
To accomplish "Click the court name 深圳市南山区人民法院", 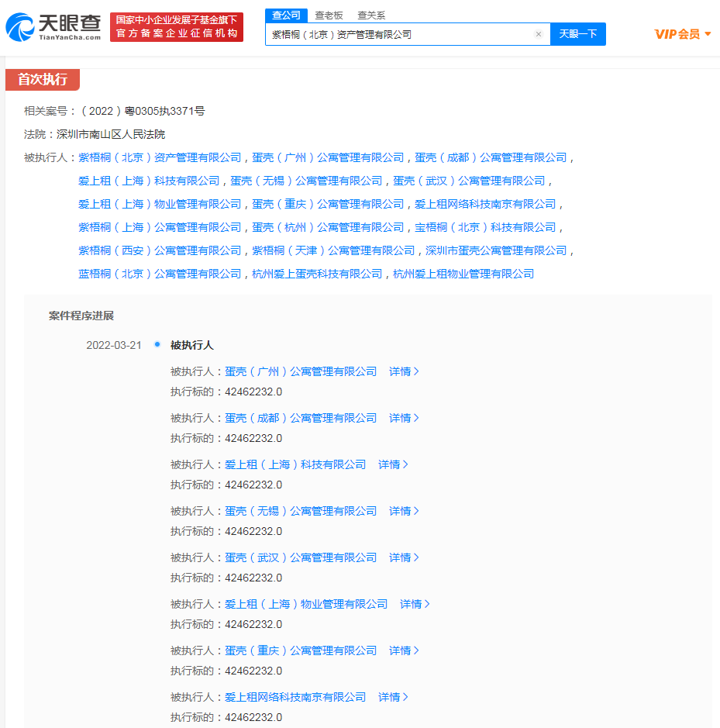I will (111, 135).
